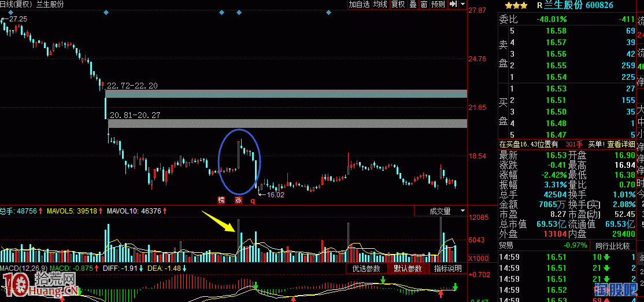The width and height of the screenshot is (644, 302).
Task: Toggle the 均线 moving average lines
Action: [x=380, y=5]
